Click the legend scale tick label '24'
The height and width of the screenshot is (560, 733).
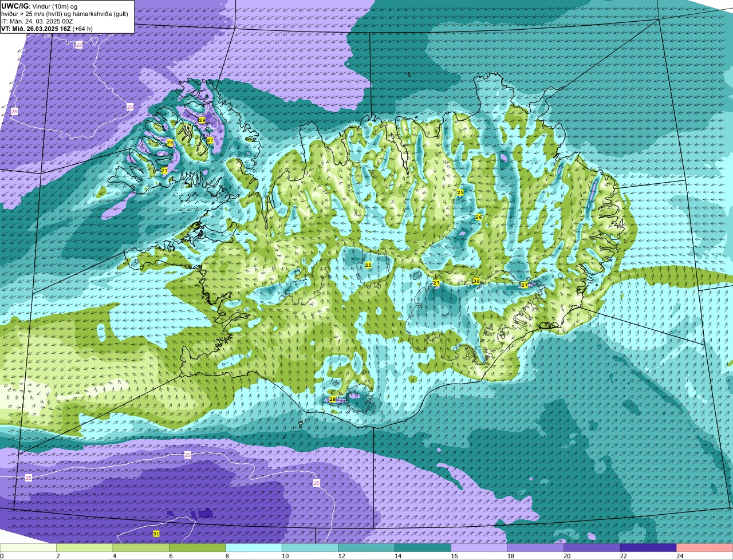click(x=680, y=556)
